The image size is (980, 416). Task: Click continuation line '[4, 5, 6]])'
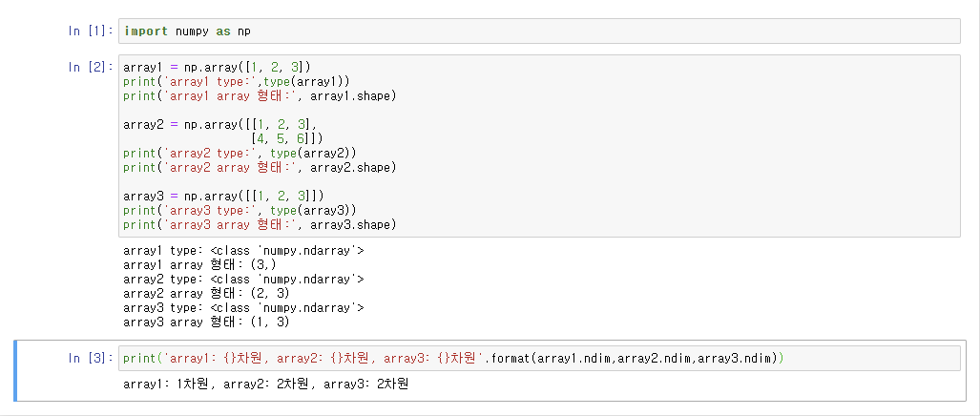coord(287,138)
